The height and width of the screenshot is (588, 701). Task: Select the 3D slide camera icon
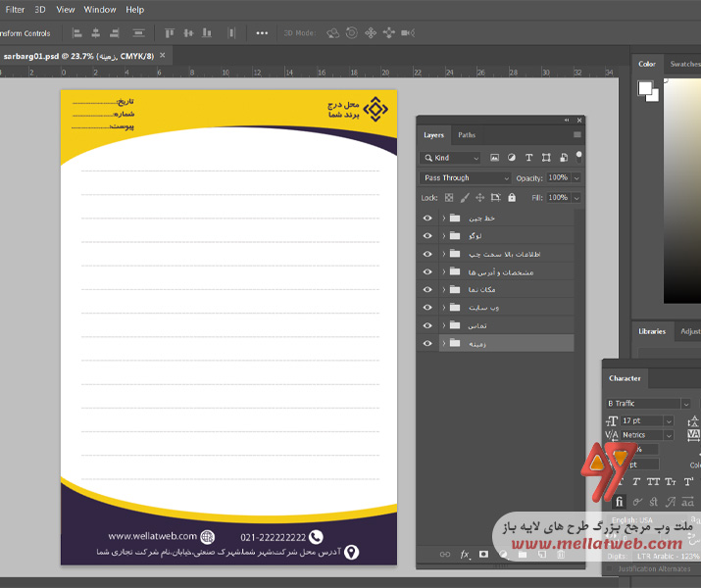pyautogui.click(x=389, y=33)
